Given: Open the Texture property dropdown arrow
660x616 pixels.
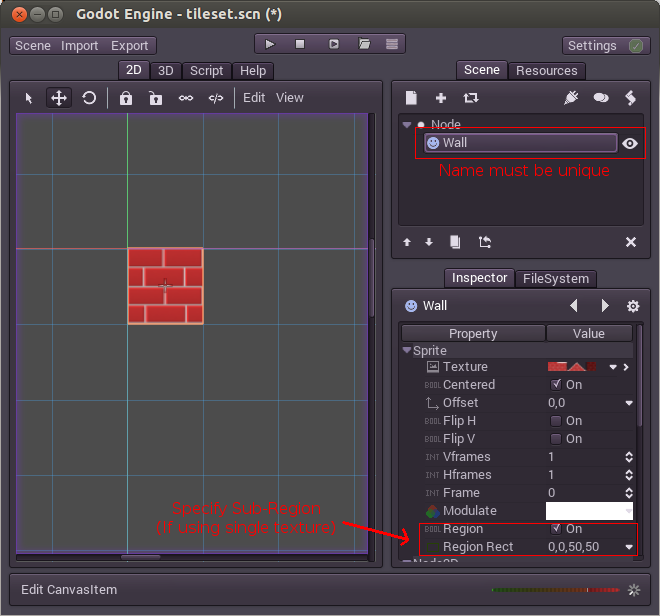Looking at the screenshot, I should click(x=613, y=367).
